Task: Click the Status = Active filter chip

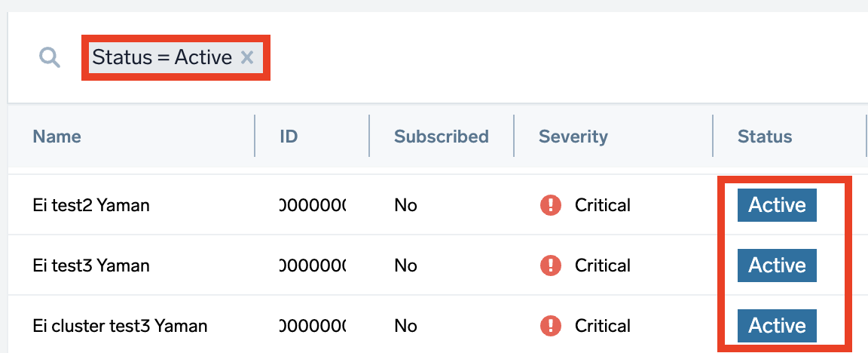Action: (x=162, y=57)
